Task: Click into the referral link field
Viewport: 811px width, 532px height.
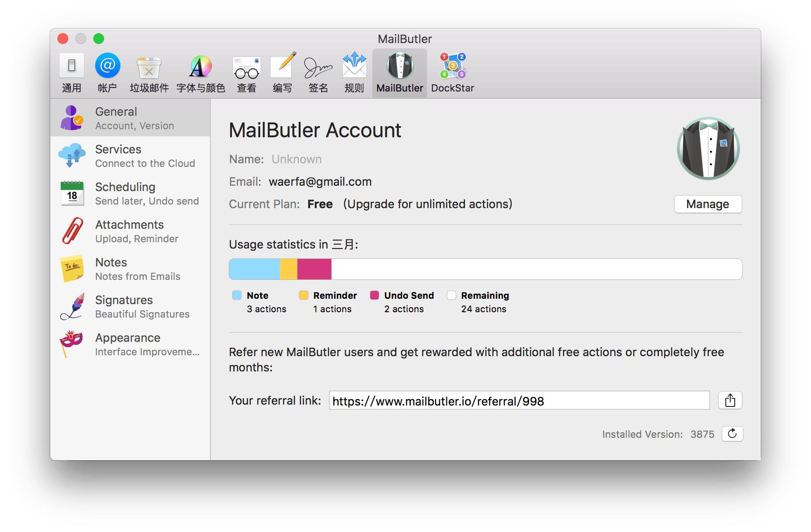Action: pos(519,400)
